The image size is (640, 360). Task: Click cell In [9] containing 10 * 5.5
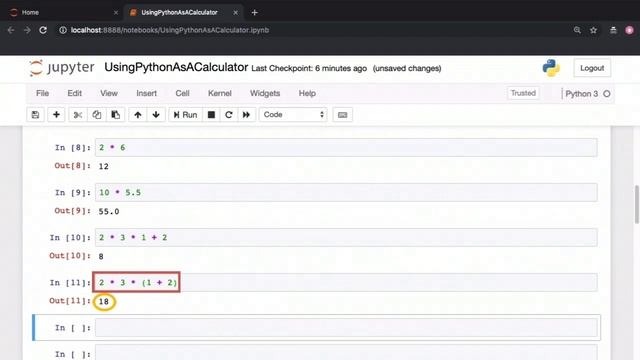346,192
